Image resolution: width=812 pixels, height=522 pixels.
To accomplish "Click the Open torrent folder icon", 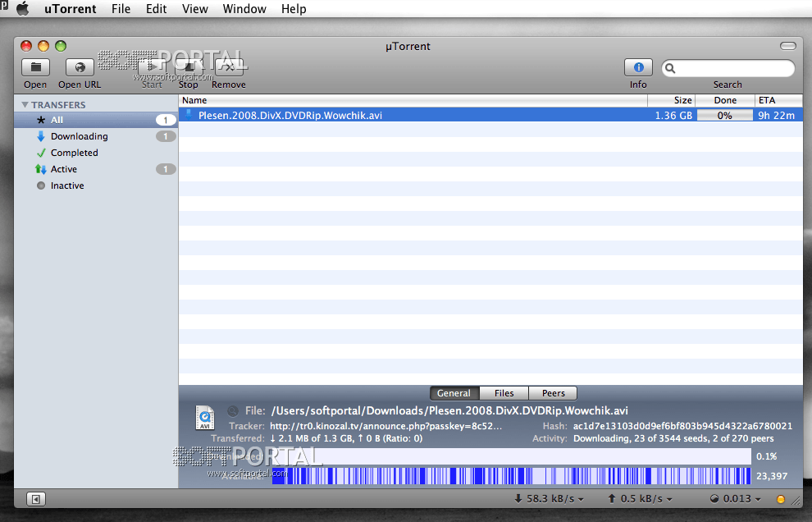I will coord(35,67).
